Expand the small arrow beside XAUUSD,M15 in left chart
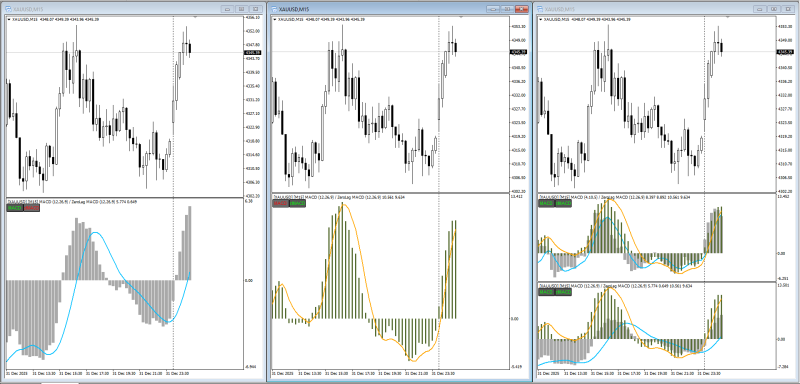The height and width of the screenshot is (384, 800). point(9,19)
